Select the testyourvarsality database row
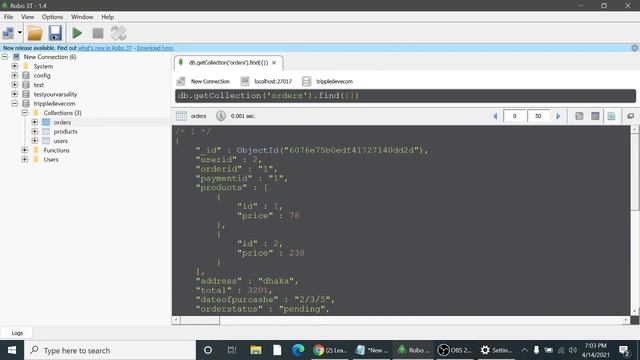 [x=55, y=94]
